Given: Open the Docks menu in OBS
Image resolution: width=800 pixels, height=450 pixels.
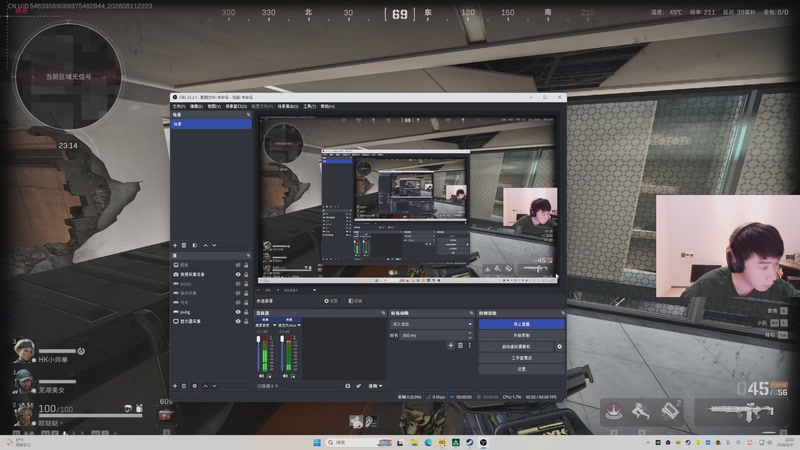Looking at the screenshot, I should click(236, 106).
